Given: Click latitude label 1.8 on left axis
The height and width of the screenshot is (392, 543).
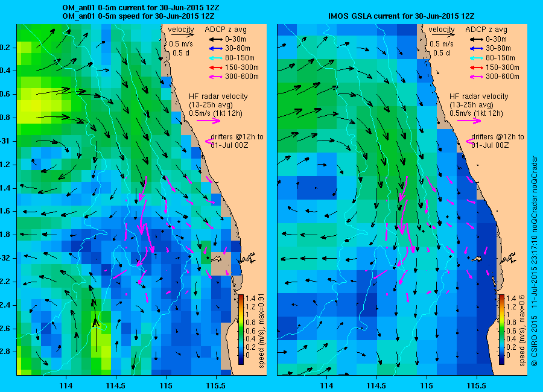Looking at the screenshot, I should point(5,235).
